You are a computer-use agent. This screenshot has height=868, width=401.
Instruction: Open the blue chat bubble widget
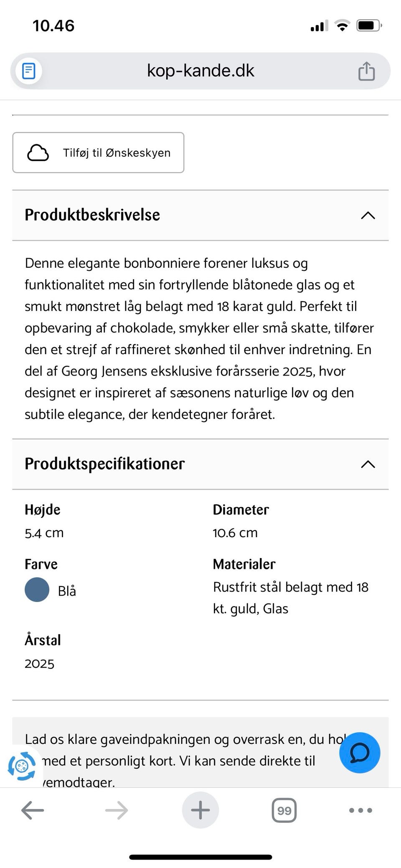click(x=359, y=752)
